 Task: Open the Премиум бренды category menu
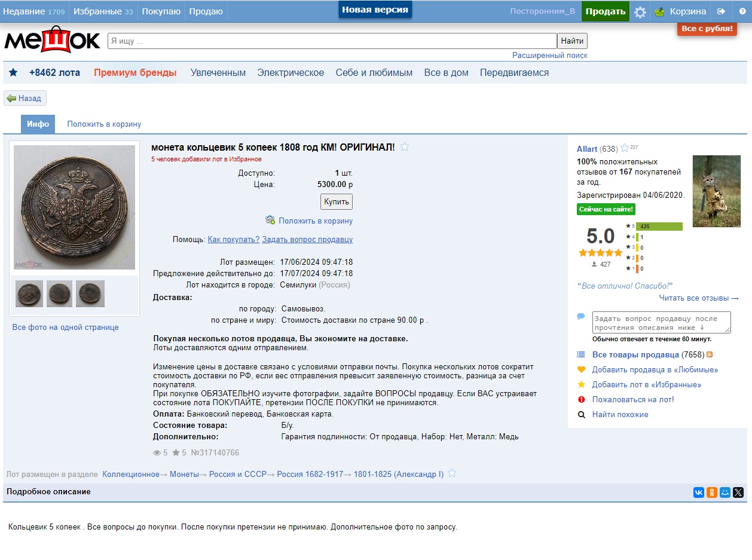(135, 73)
